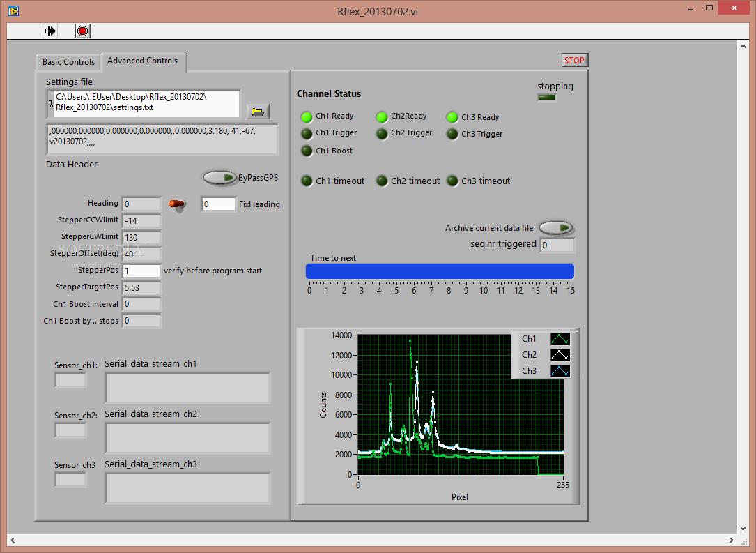Click the red STOP button
This screenshot has width=756, height=553.
[x=574, y=60]
